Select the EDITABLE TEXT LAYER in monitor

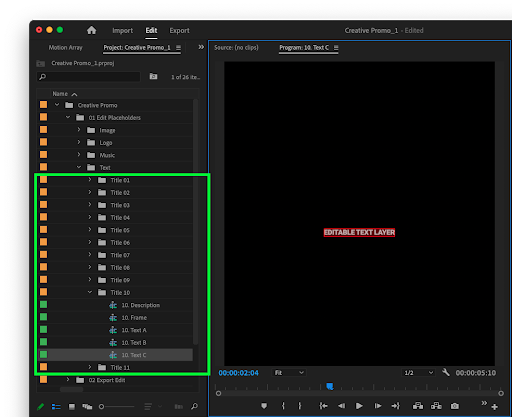(x=359, y=232)
